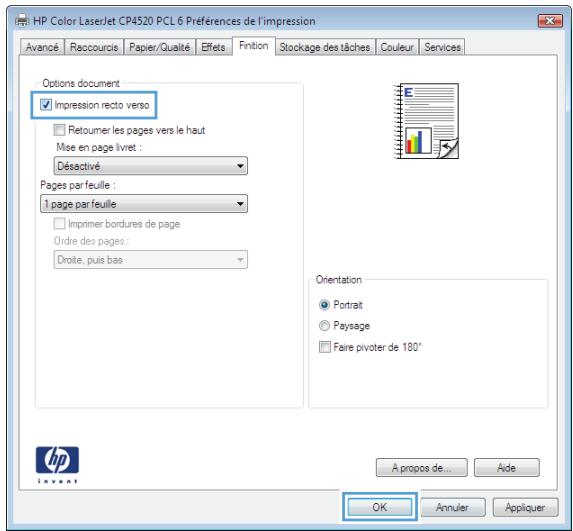This screenshot has width=573, height=531.
Task: Click the Appliquer button
Action: click(525, 507)
